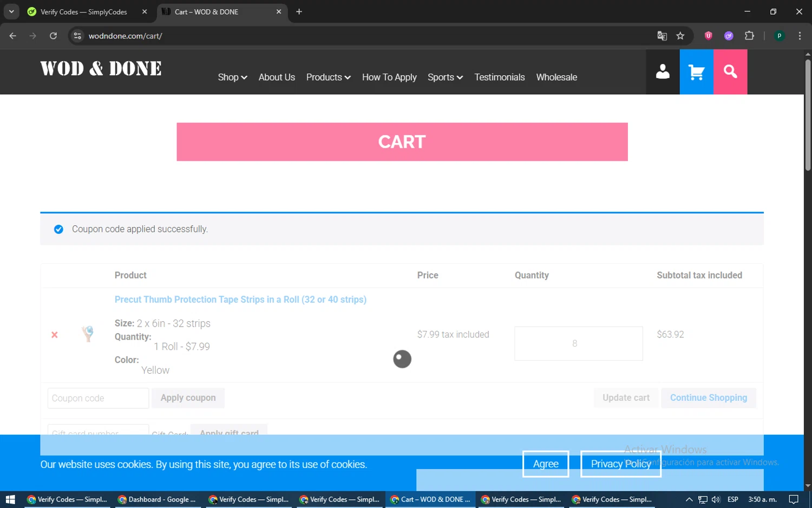Viewport: 812px width, 508px height.
Task: Go to the Testimonials page
Action: 500,77
